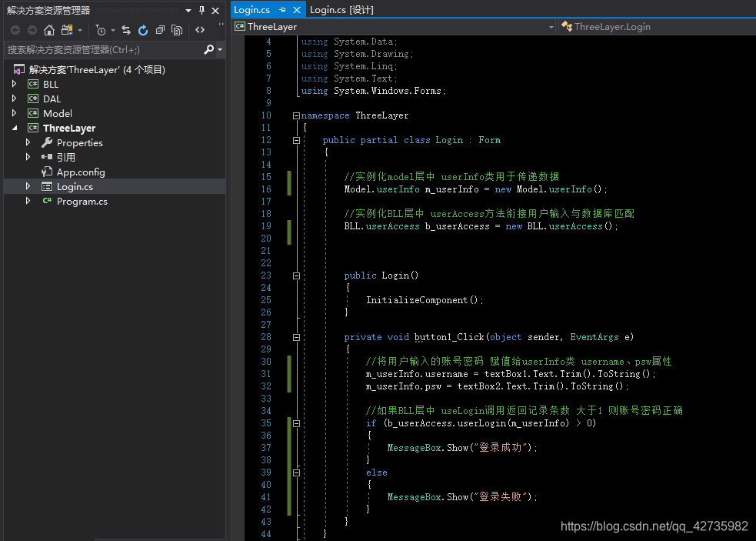Select the BLL project
The width and height of the screenshot is (756, 541).
click(x=51, y=85)
